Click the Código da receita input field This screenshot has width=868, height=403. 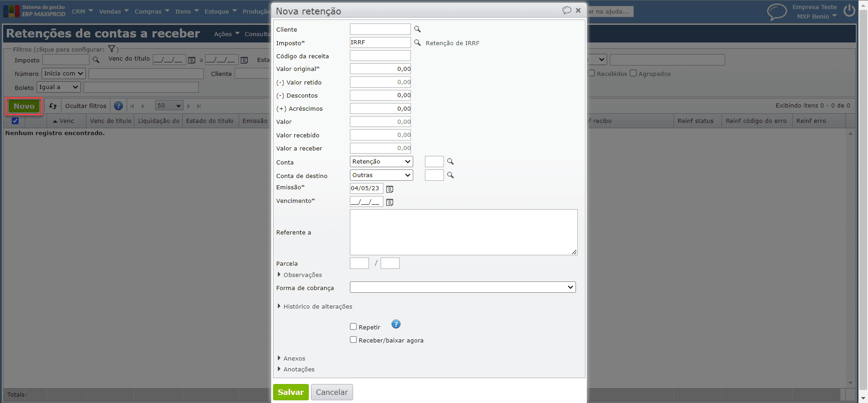pyautogui.click(x=380, y=56)
